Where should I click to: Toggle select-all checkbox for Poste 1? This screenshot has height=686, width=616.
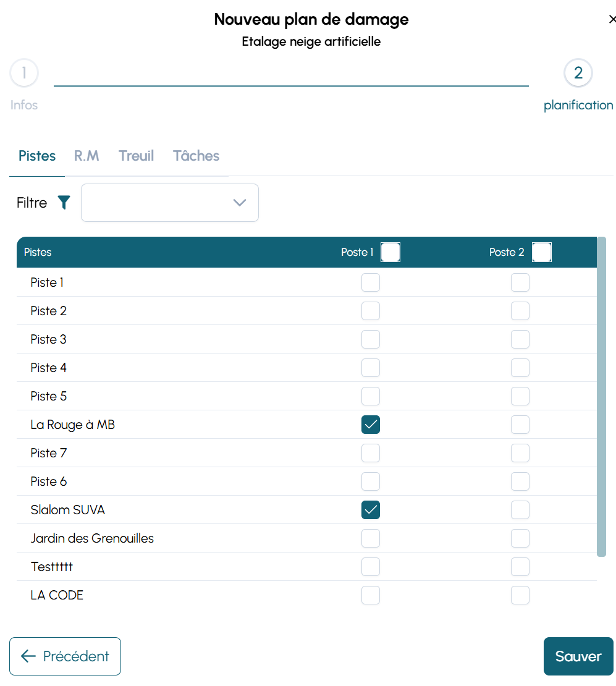(x=390, y=252)
